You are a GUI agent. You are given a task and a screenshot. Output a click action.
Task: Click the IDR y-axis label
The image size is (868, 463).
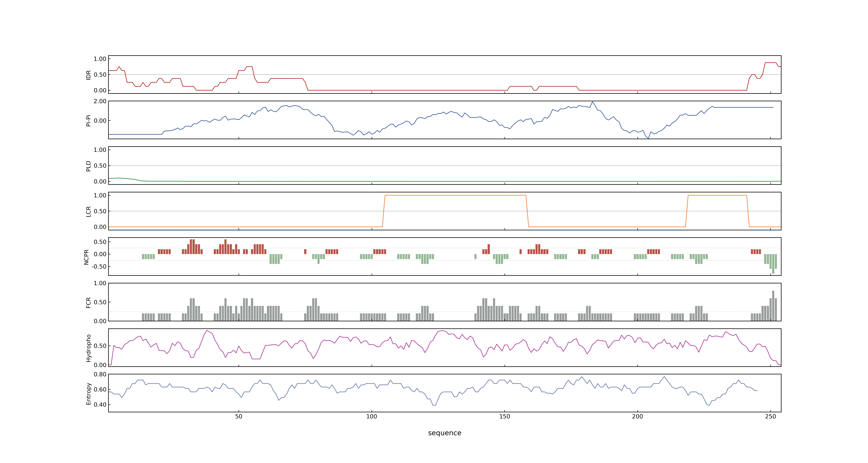point(88,75)
